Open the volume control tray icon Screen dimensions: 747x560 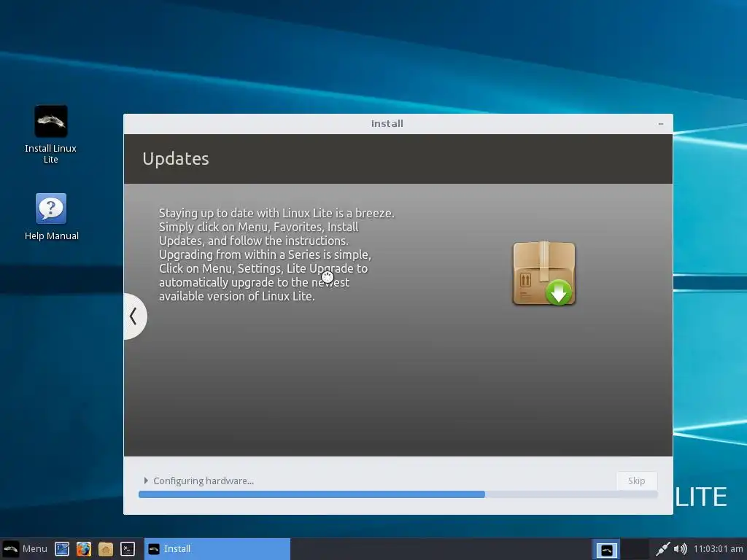pos(681,549)
